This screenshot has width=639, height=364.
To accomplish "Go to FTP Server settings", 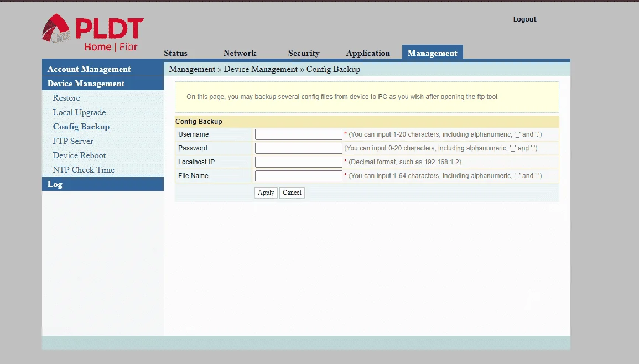I will [73, 141].
